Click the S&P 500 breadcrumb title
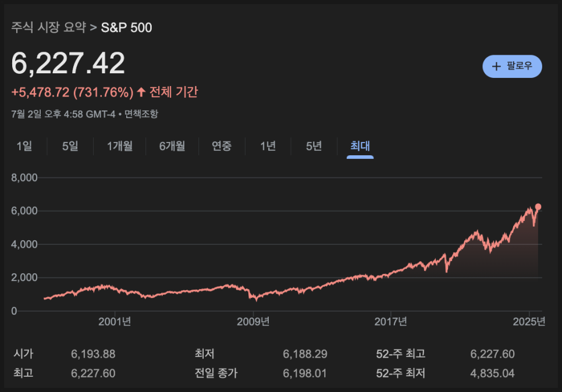The image size is (562, 392). click(x=126, y=27)
